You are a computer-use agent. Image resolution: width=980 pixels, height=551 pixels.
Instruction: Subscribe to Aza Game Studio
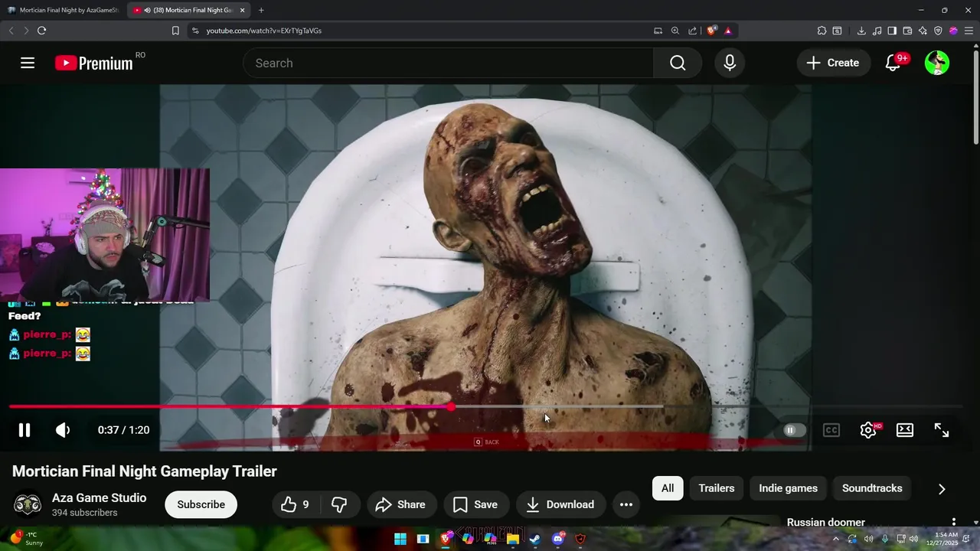click(x=201, y=504)
